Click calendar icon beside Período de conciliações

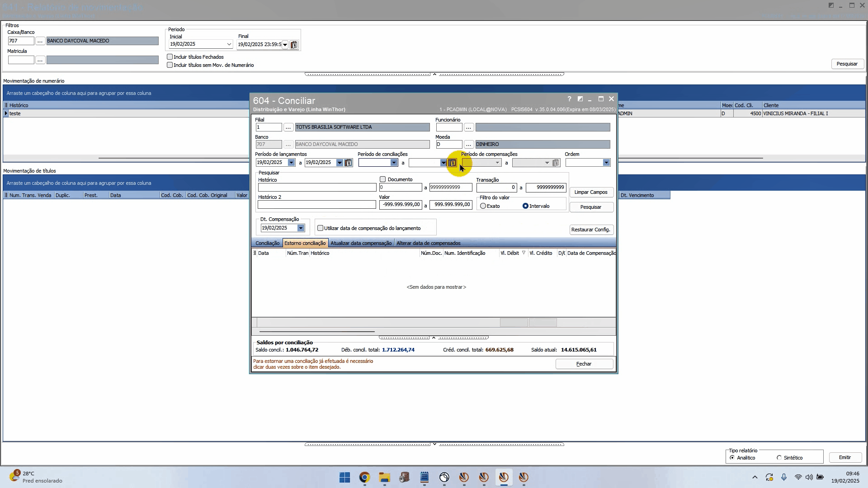click(452, 163)
